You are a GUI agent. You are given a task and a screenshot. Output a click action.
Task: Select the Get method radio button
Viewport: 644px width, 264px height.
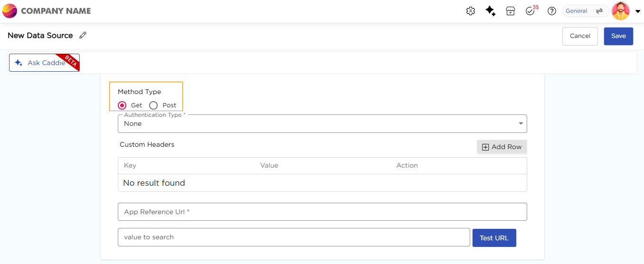[122, 105]
